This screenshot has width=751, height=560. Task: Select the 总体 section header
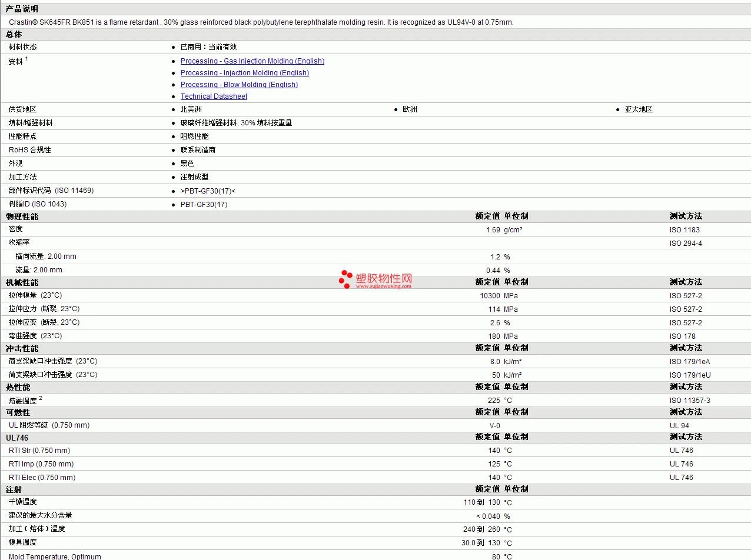tap(14, 34)
